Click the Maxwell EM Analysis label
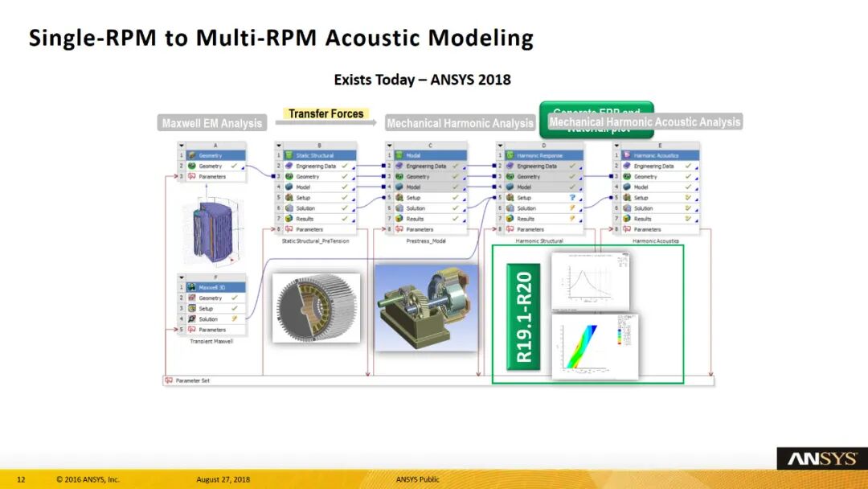This screenshot has width=868, height=489. pos(212,123)
